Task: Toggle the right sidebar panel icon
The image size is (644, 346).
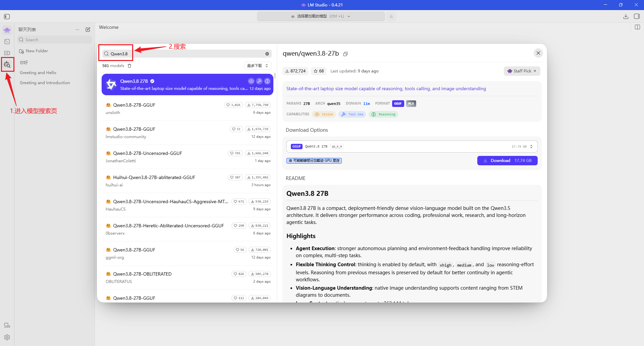Action: pos(637,16)
